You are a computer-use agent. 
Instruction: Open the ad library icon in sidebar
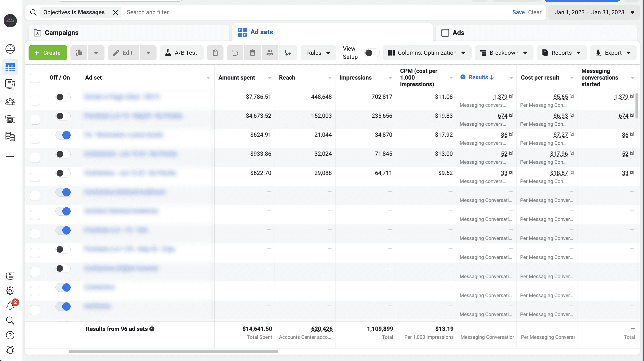tap(10, 119)
